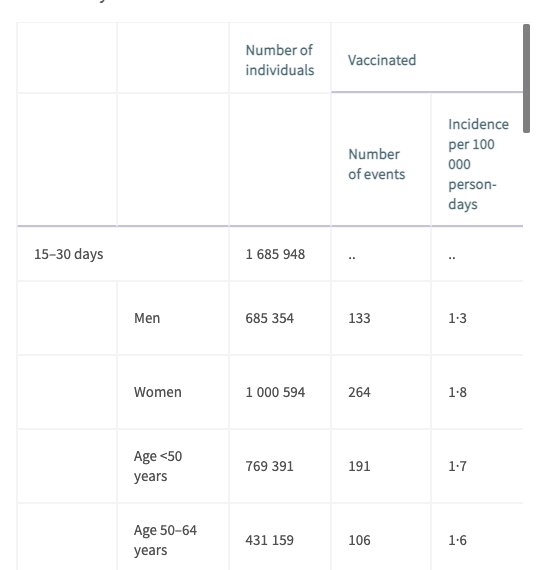
Task: Click the Women incidence value 1·8
Action: pos(457,392)
